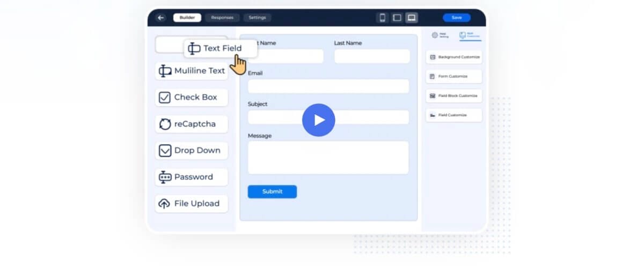Click the Email input field

pyautogui.click(x=328, y=86)
